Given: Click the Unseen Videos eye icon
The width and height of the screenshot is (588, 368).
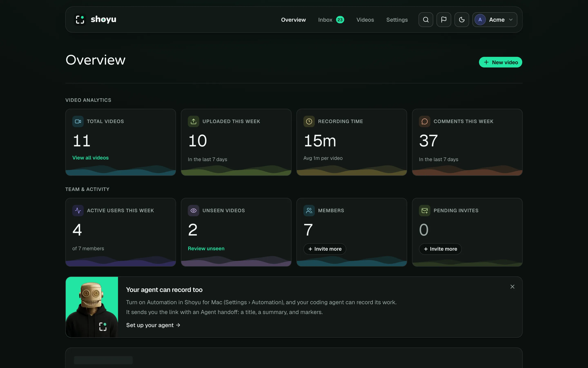Looking at the screenshot, I should pos(193,211).
